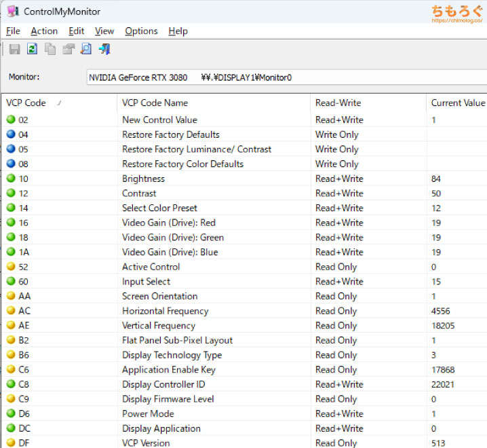487x448 pixels.
Task: Click Brightness current value 84
Action: 435,179
